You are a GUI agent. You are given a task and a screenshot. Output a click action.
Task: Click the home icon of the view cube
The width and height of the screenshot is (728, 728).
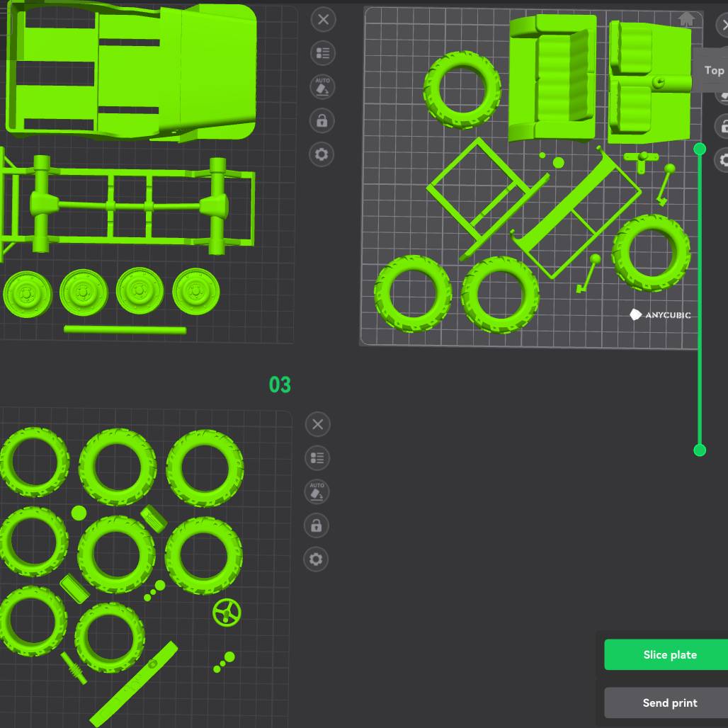686,19
